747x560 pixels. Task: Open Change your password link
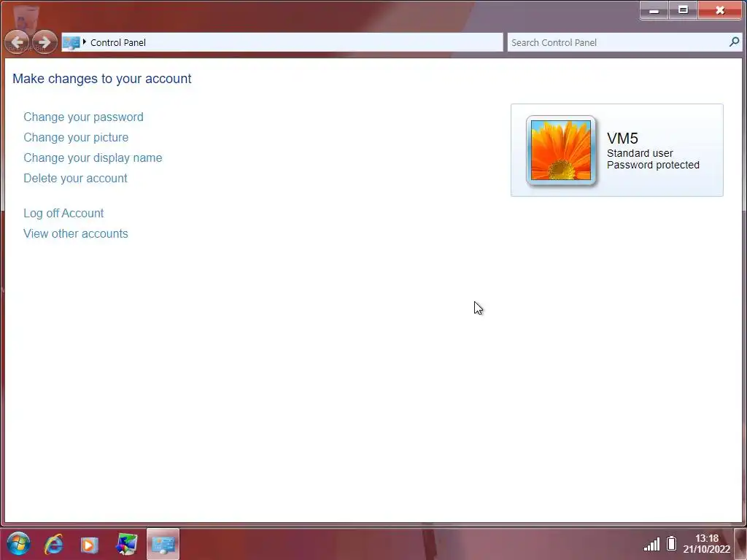(x=83, y=117)
